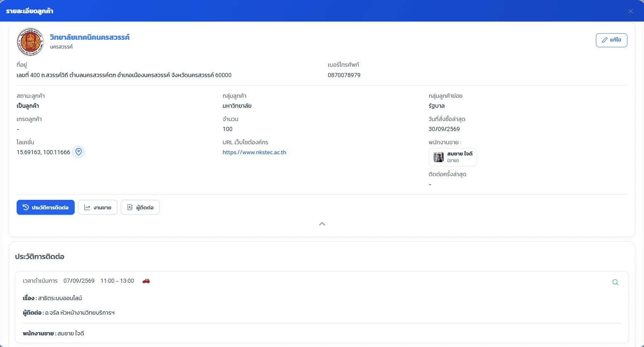The image size is (644, 347).
Task: Click the subject สาธิตระบบออนไลน์ in history entry
Action: 60,298
